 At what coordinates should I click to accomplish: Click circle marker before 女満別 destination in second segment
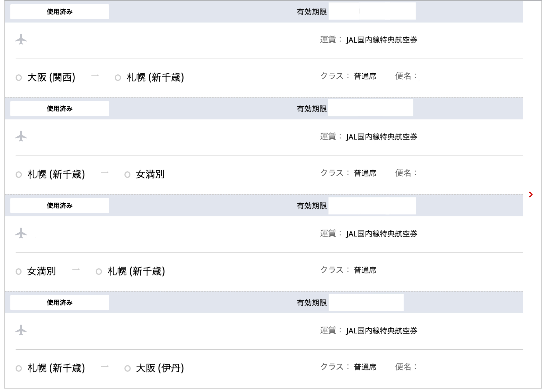pyautogui.click(x=127, y=175)
